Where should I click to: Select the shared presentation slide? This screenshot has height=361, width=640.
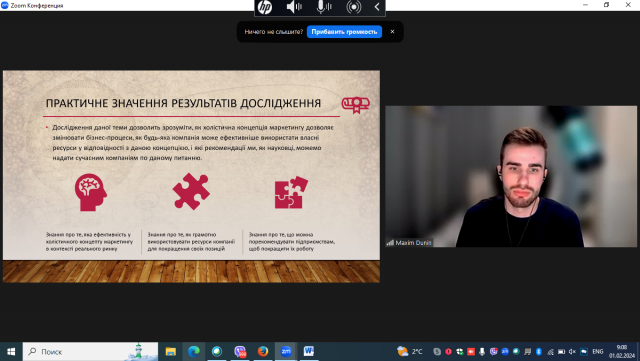pyautogui.click(x=191, y=176)
